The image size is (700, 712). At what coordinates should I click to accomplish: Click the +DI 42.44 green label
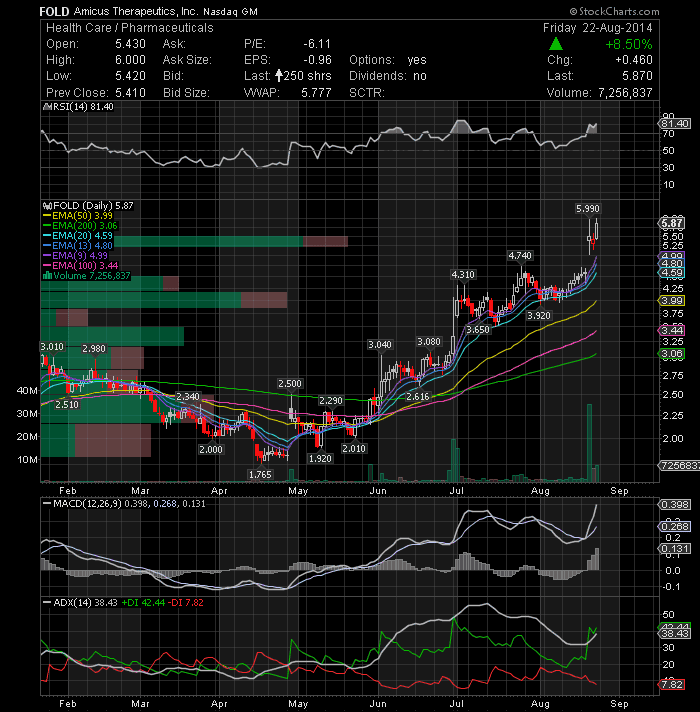pos(143,603)
